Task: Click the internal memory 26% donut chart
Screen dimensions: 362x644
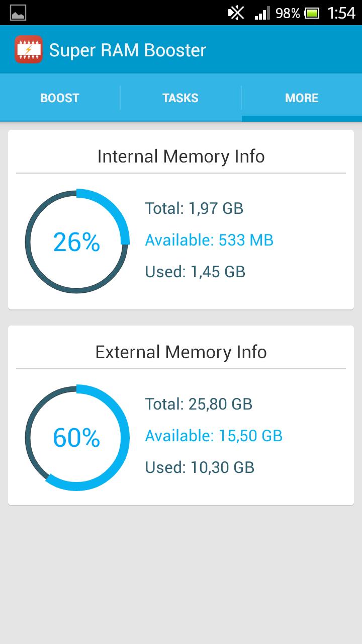Action: [76, 242]
